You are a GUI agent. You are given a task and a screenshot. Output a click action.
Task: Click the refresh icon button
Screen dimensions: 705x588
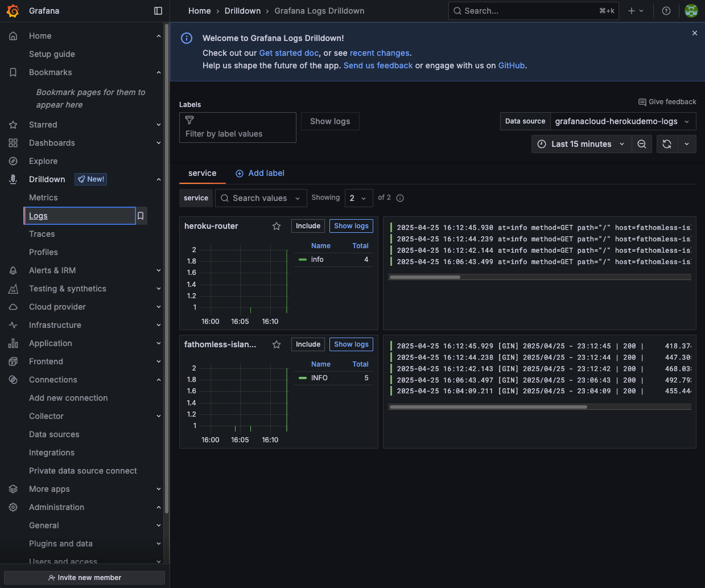click(667, 144)
